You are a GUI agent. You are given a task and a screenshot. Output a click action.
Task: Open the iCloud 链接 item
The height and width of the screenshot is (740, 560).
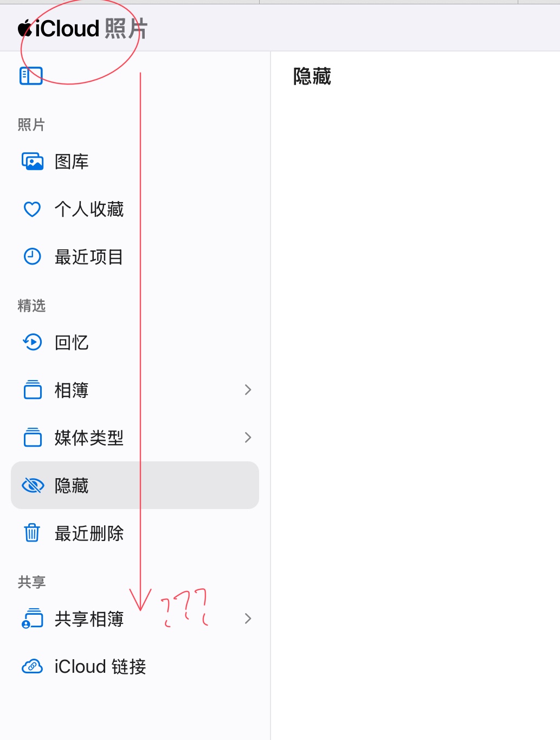point(135,666)
